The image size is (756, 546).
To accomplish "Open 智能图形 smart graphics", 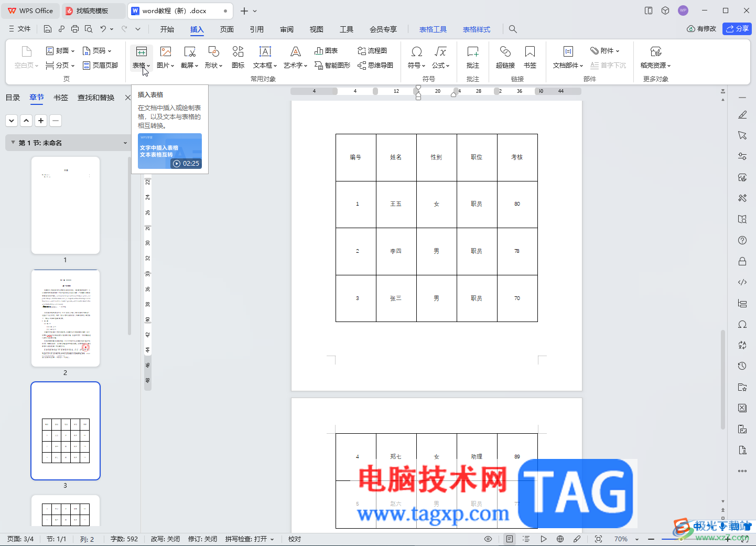I will pos(332,66).
